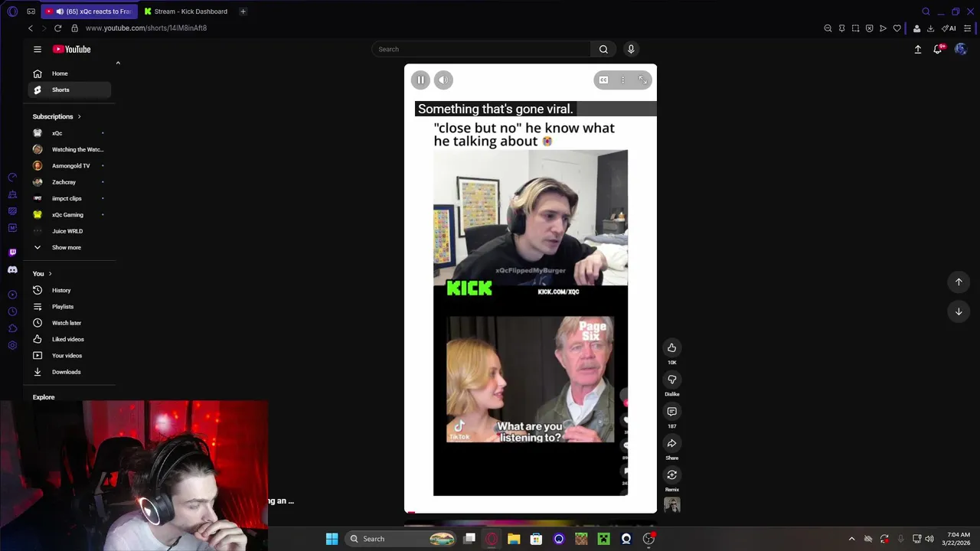This screenshot has height=551, width=980.
Task: Open the YouTube Create upload button
Action: [918, 49]
